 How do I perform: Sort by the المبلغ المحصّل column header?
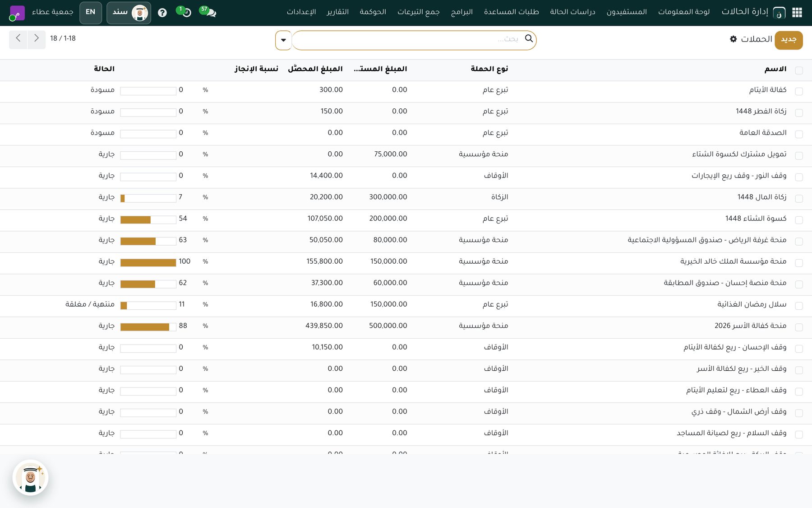tap(315, 69)
